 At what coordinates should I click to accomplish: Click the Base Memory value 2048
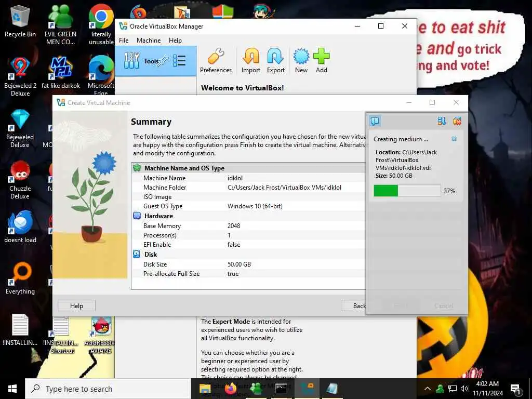pos(234,225)
